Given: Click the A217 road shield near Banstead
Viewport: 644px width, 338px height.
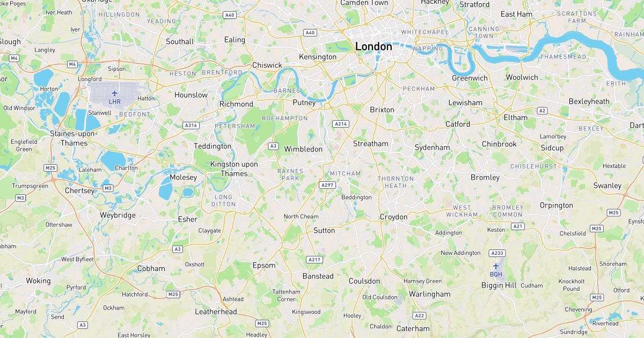Looking at the screenshot, I should (314, 260).
